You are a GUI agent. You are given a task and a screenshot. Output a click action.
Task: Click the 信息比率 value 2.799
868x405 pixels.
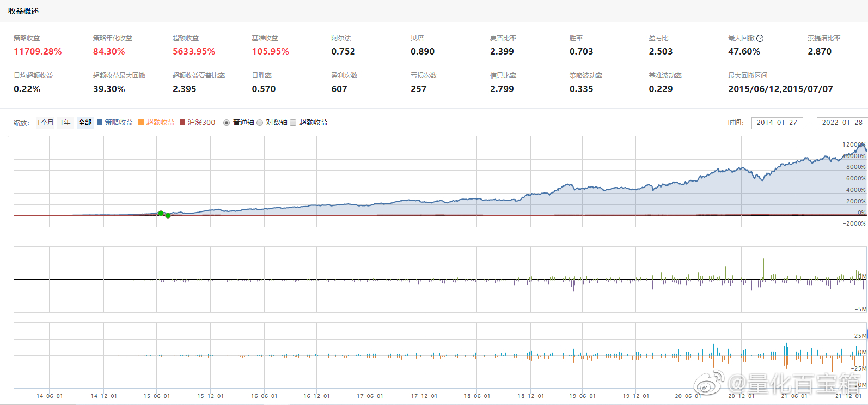click(502, 89)
